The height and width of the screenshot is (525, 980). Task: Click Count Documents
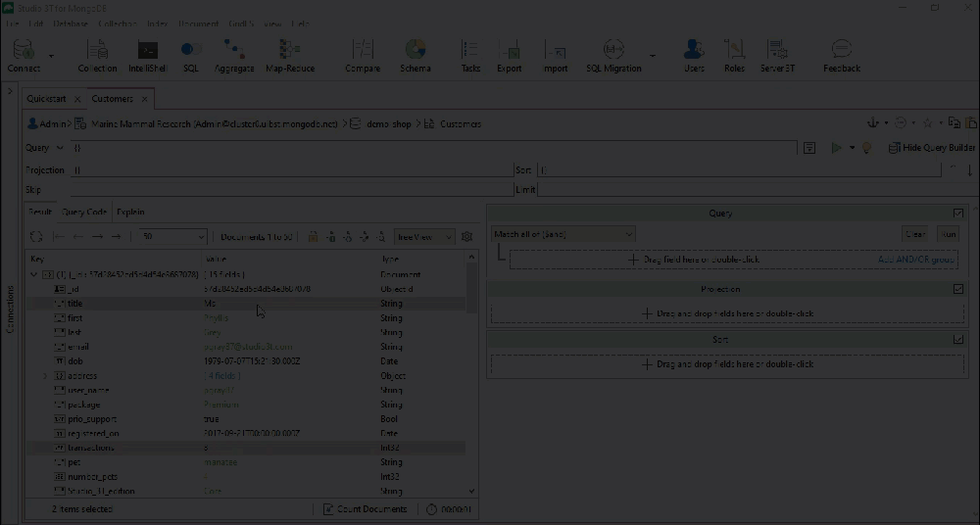point(365,509)
